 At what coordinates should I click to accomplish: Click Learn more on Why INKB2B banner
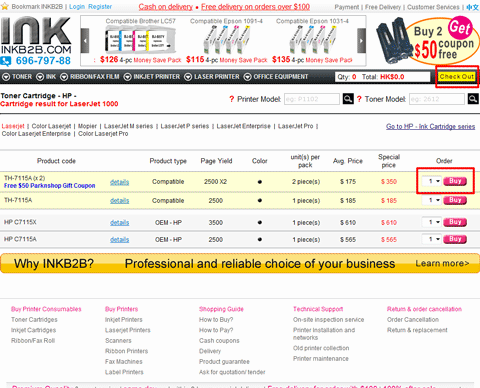(442, 263)
